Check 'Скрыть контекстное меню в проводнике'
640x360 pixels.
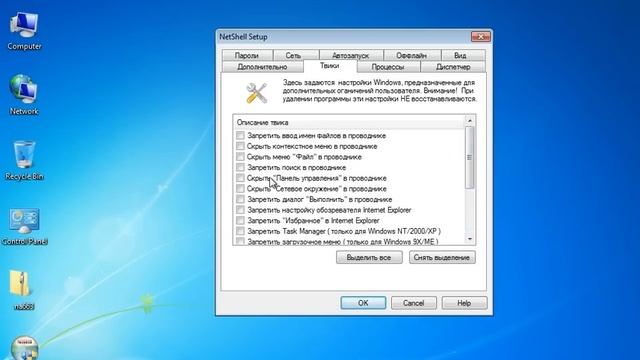click(240, 146)
